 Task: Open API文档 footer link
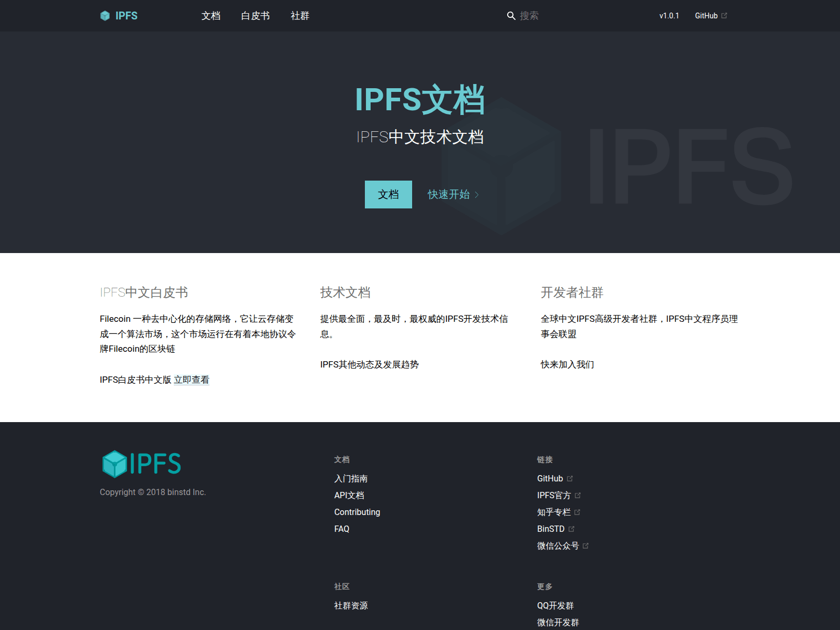349,496
